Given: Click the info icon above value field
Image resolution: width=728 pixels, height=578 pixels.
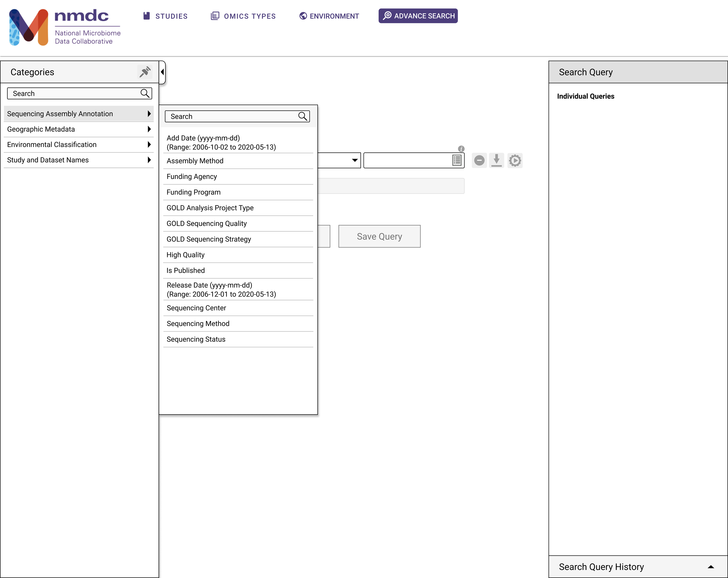Looking at the screenshot, I should click(x=461, y=149).
